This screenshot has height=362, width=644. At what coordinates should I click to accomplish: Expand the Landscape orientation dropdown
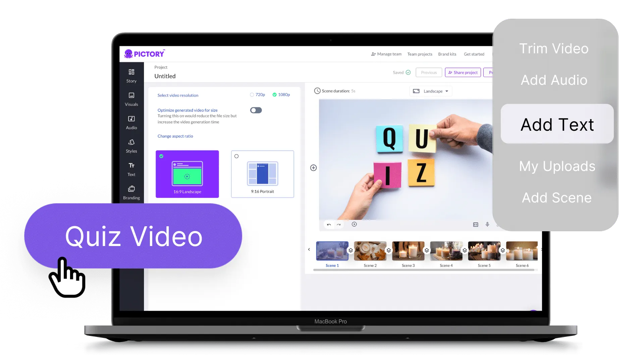[x=432, y=91]
